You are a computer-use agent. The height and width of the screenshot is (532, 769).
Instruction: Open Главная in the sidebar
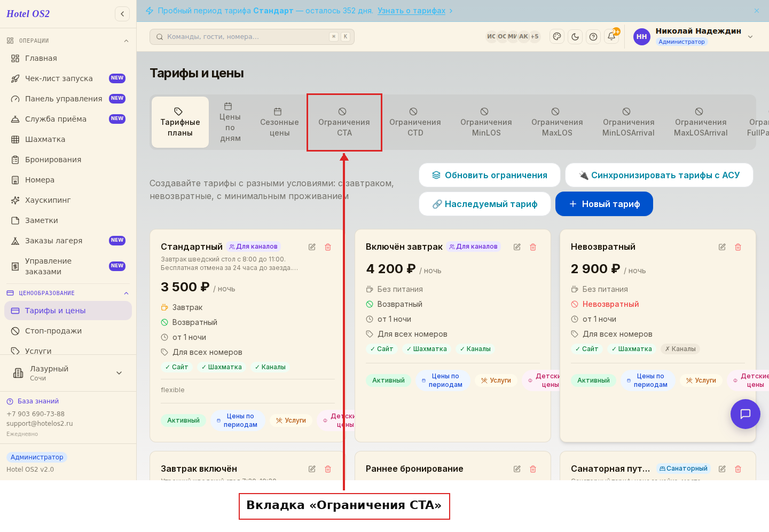(x=68, y=58)
